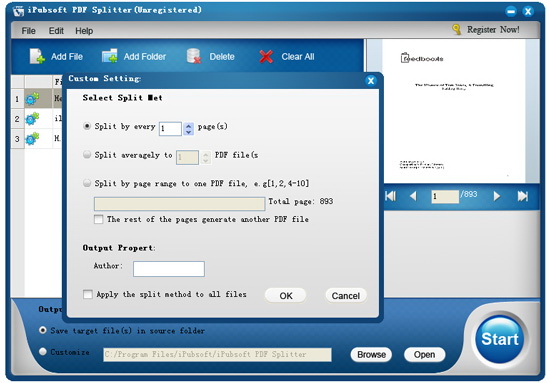Minimize the iPubsoft PDF Splitter window
The width and height of the screenshot is (550, 383).
coord(511,12)
